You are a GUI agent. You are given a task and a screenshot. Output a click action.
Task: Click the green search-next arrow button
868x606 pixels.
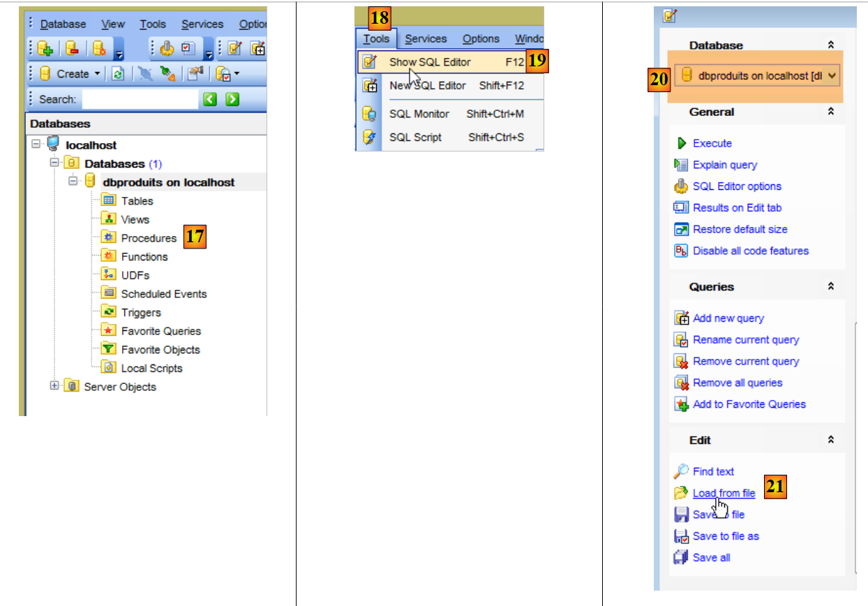(x=232, y=99)
